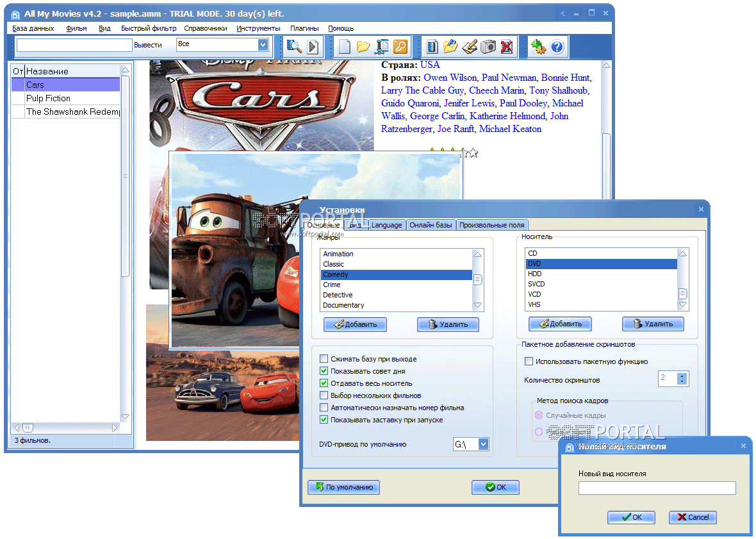The width and height of the screenshot is (756, 539).
Task: Confirm Установки dialog with OK
Action: 495,488
